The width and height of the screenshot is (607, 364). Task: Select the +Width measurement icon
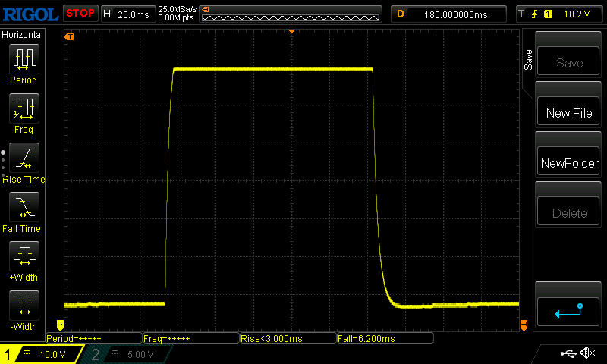[x=23, y=256]
